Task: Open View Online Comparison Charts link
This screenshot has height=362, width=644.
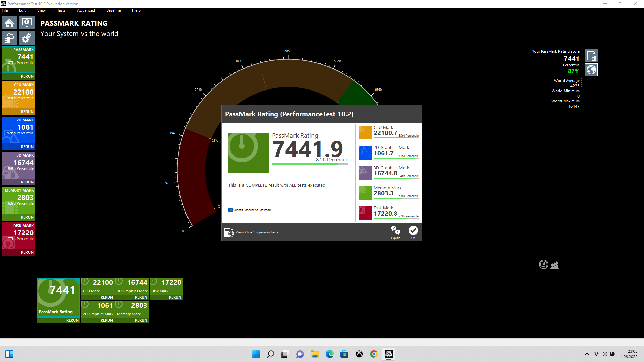Action: pyautogui.click(x=257, y=232)
